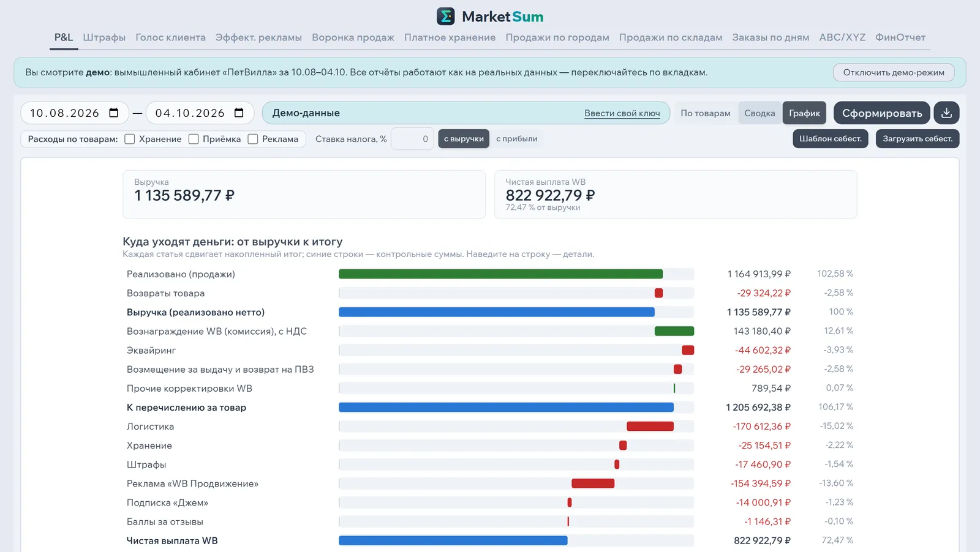Enable the Приёмка expenses checkbox
The width and height of the screenshot is (980, 552).
[x=194, y=139]
